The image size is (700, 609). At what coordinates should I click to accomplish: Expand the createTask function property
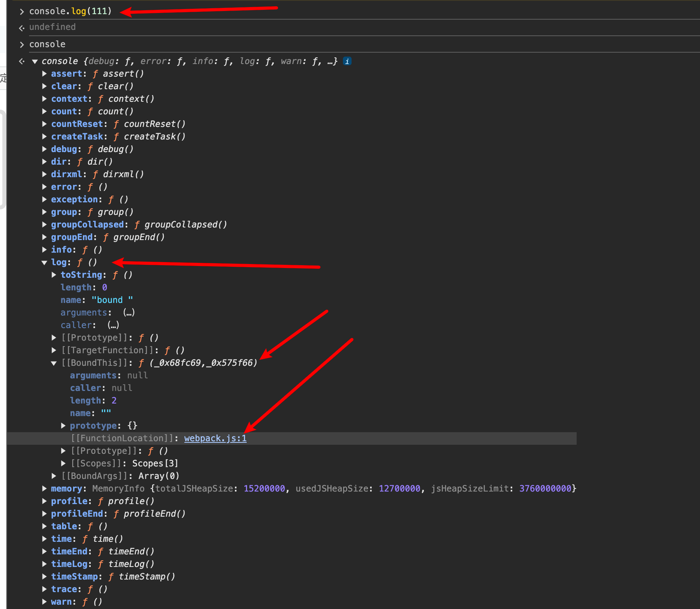tap(44, 136)
